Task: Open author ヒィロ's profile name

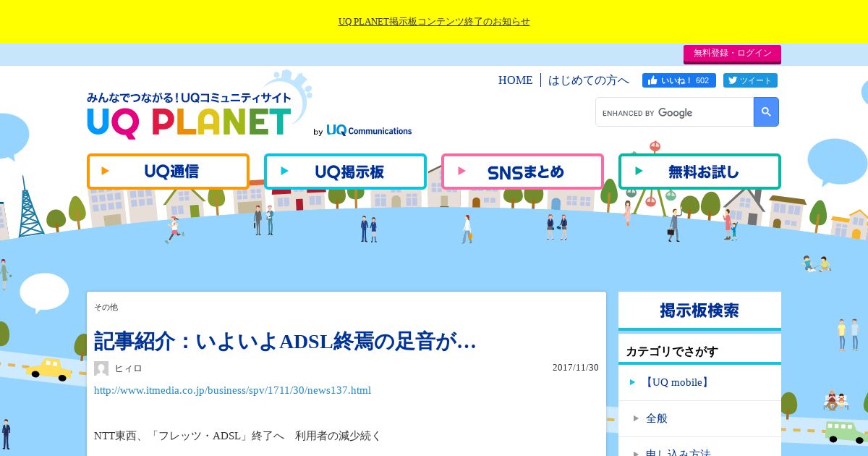Action: (129, 368)
